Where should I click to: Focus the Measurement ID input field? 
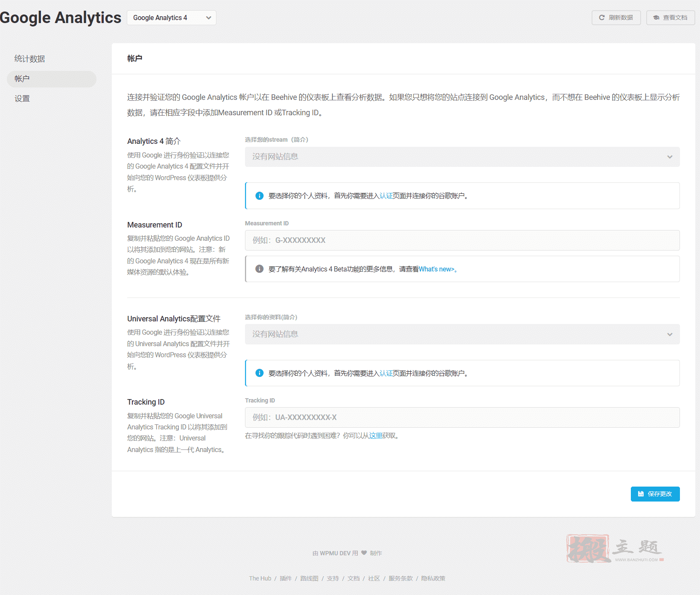pos(462,240)
